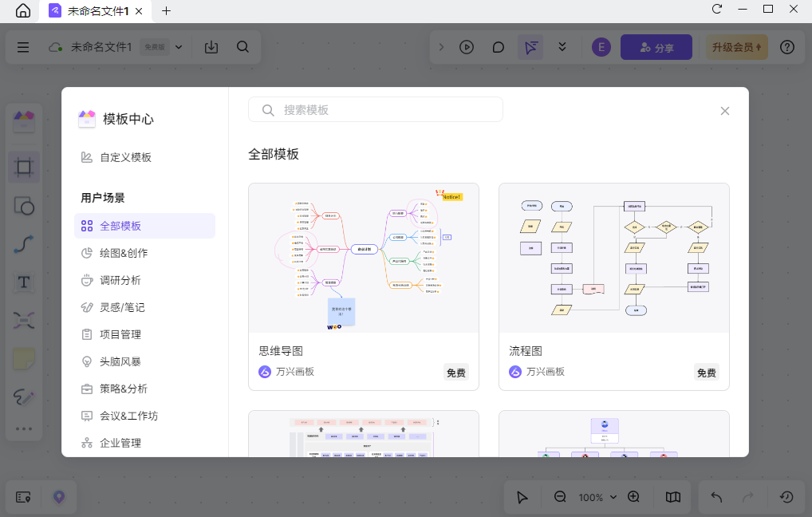The image size is (812, 517).
Task: Click 免费 badge on 思维导图 card
Action: 456,373
